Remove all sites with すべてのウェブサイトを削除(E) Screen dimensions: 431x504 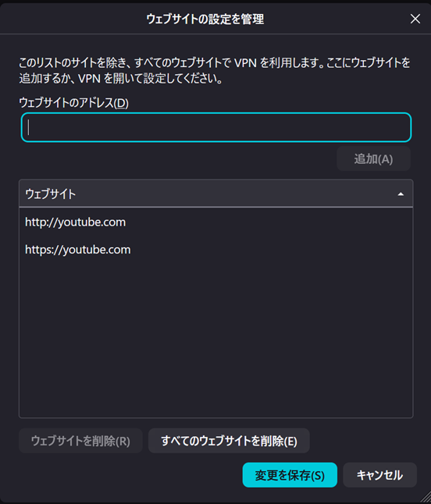pos(229,441)
